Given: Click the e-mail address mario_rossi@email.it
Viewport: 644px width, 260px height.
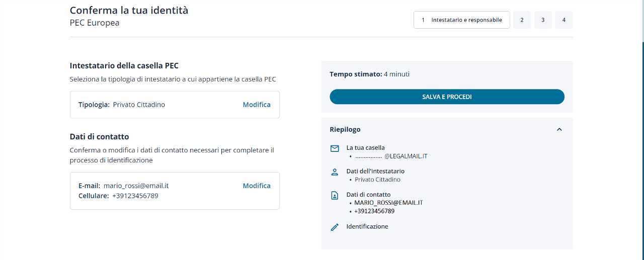Looking at the screenshot, I should (136, 186).
